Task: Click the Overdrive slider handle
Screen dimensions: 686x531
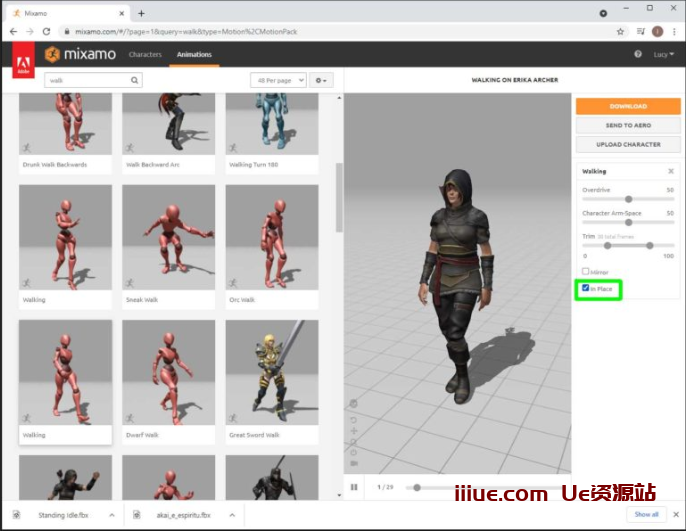Action: coord(628,198)
